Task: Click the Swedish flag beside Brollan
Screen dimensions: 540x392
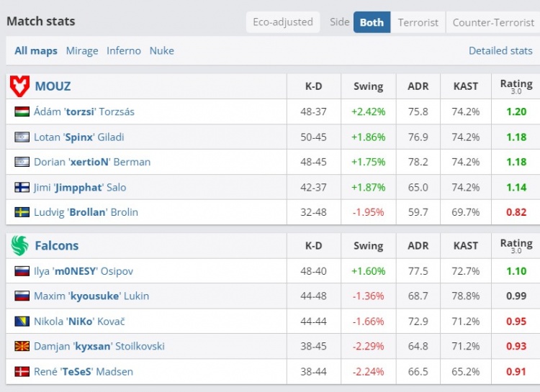Action: click(x=22, y=213)
